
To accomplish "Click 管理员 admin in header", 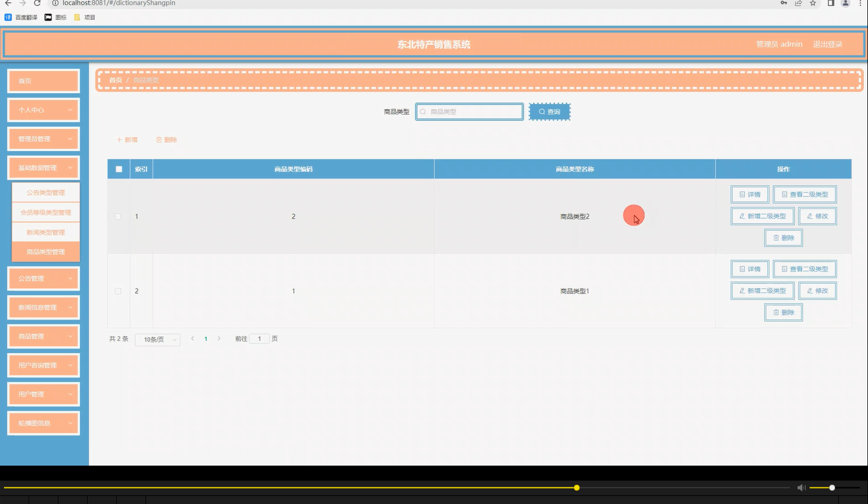I will click(779, 44).
